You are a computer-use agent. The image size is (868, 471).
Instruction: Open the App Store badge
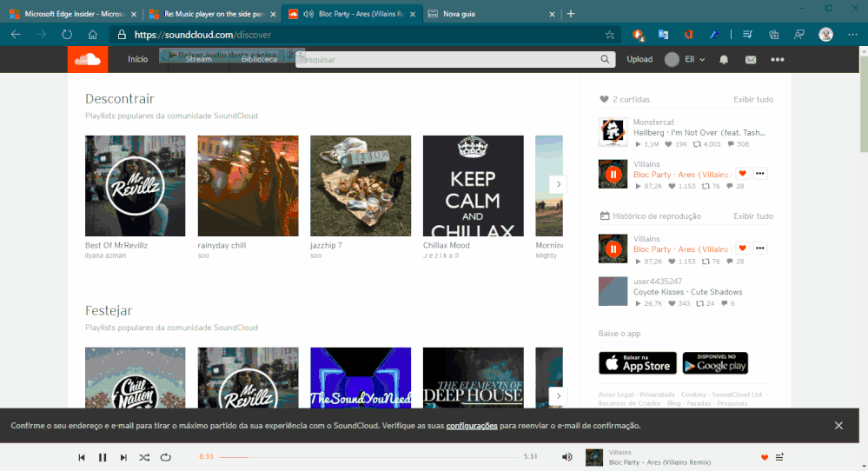point(637,363)
